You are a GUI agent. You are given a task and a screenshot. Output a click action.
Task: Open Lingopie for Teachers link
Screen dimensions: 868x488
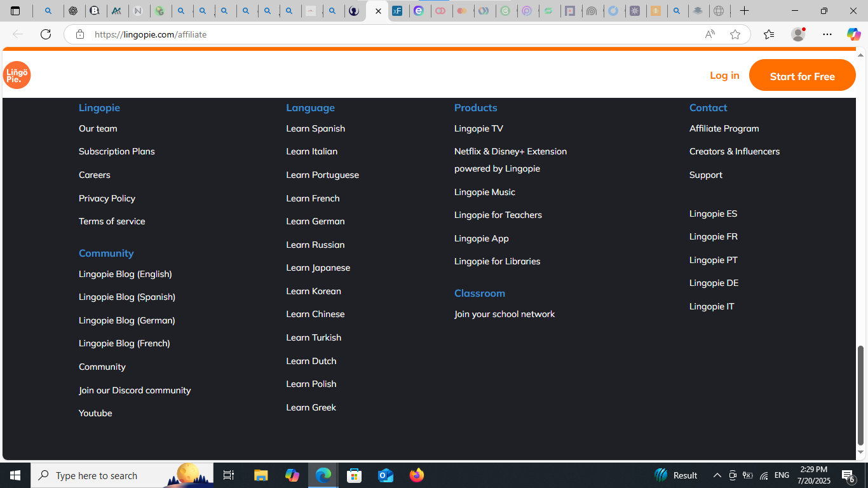498,215
